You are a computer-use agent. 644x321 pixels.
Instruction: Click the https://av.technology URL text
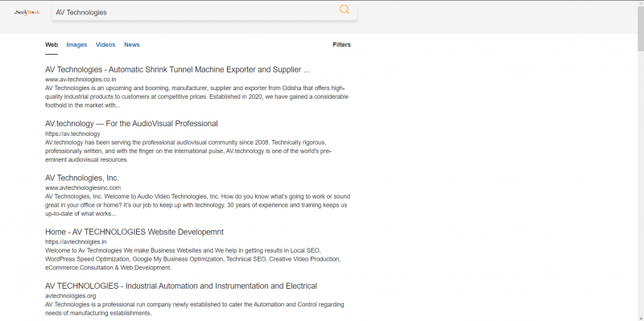[72, 134]
